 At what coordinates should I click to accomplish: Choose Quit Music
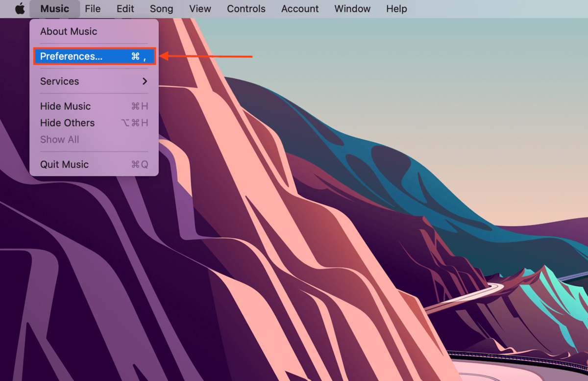pyautogui.click(x=94, y=165)
